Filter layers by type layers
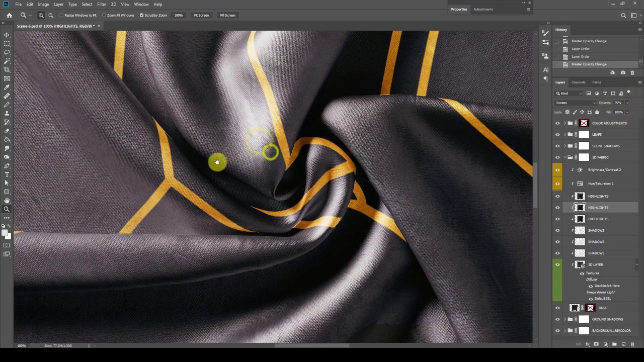644x362 pixels. click(x=605, y=94)
